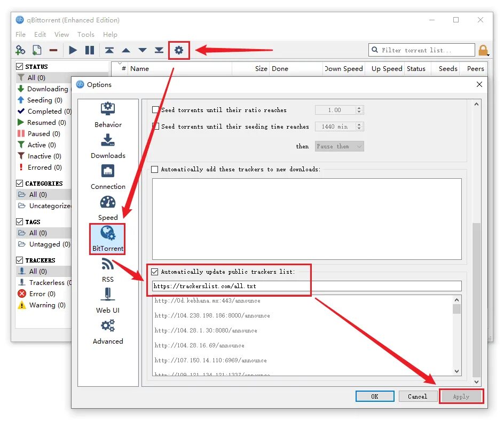
Task: Filter by Resumed (0) status
Action: pos(42,123)
